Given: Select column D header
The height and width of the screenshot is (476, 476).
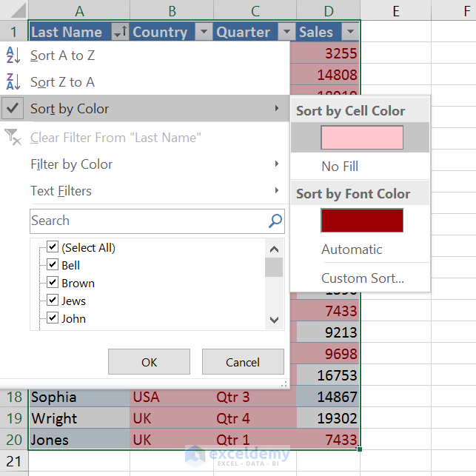Looking at the screenshot, I should [x=329, y=10].
